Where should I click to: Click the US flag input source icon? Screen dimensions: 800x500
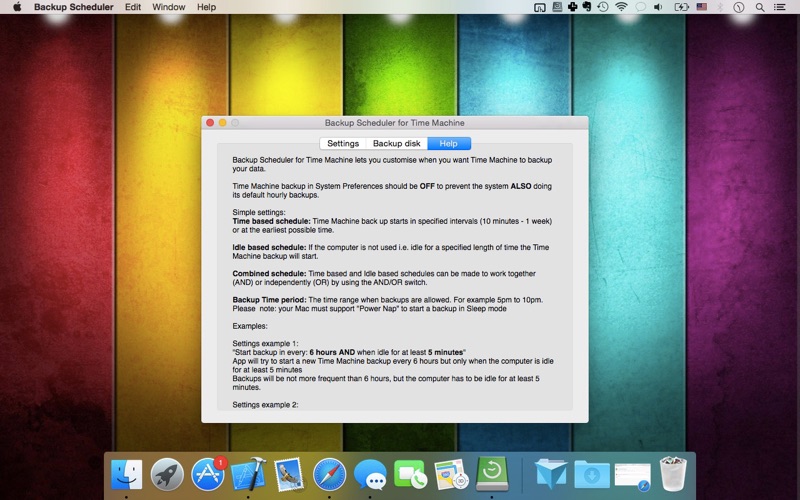pyautogui.click(x=702, y=7)
